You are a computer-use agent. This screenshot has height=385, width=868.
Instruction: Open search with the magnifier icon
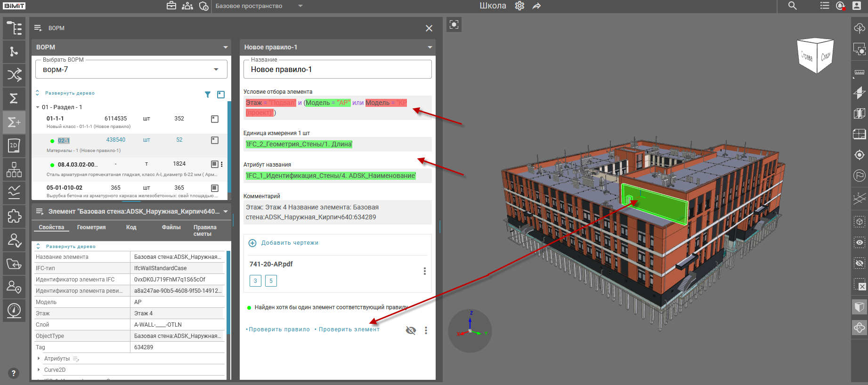(x=793, y=6)
